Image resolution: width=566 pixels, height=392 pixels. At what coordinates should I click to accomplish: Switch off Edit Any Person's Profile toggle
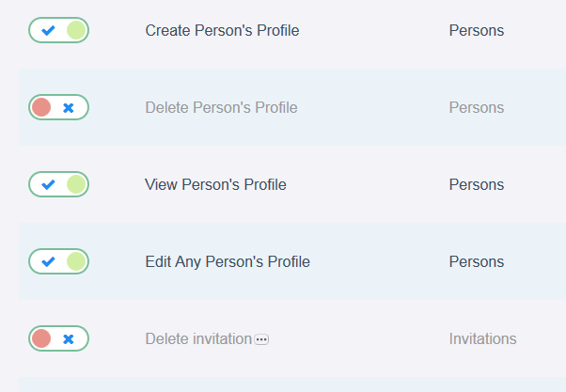[x=58, y=261]
